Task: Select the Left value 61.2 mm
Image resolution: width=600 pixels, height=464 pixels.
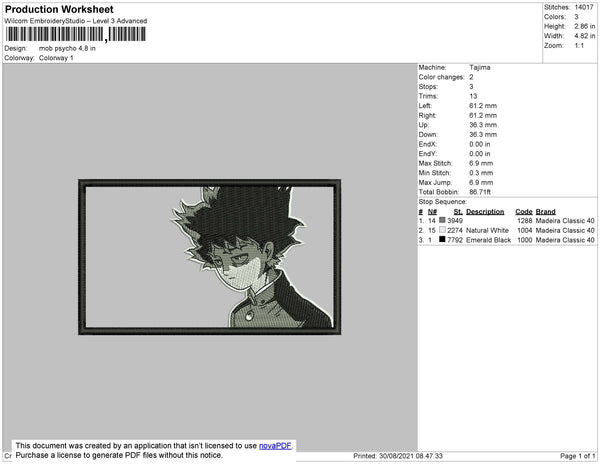Action: pos(483,106)
